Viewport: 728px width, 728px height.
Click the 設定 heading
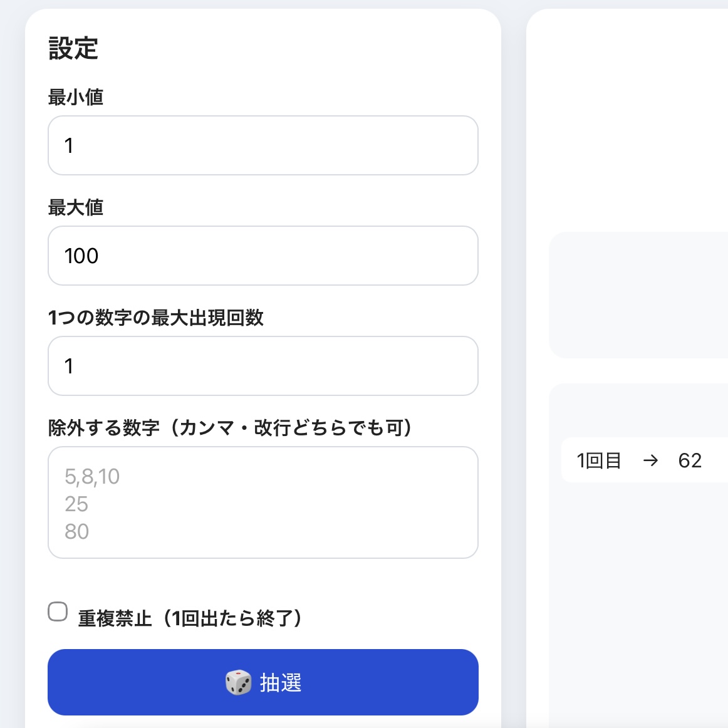pyautogui.click(x=73, y=48)
